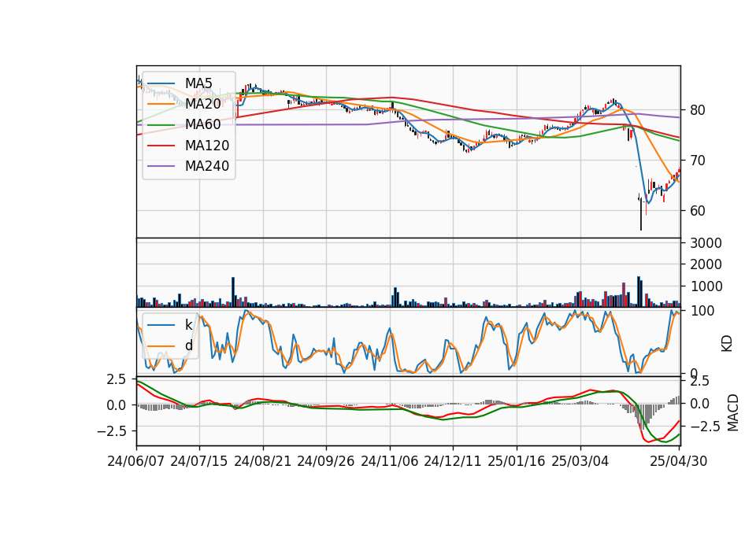Click the price axis value 80

pos(698,110)
